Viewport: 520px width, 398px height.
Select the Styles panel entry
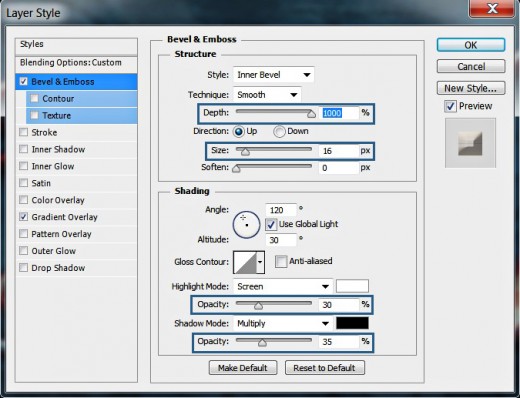[x=76, y=46]
